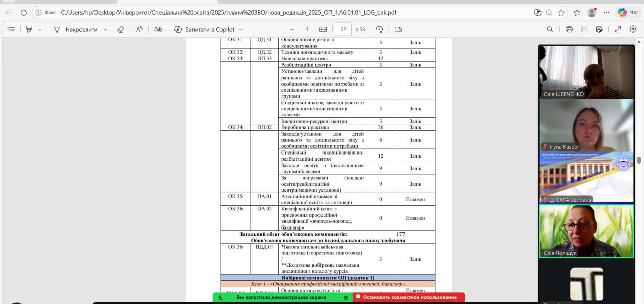Enter full screen PDF view
The width and height of the screenshot is (644, 304).
point(617,29)
